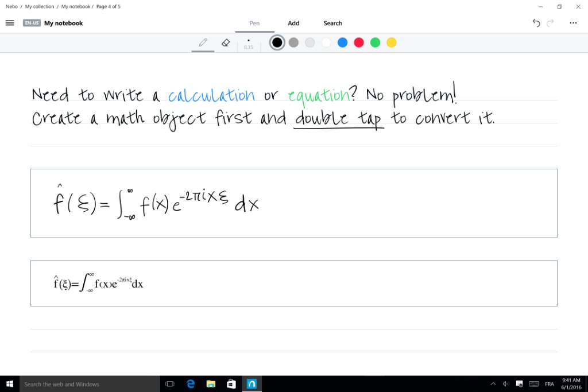
Task: Open the Search tab
Action: click(x=332, y=23)
